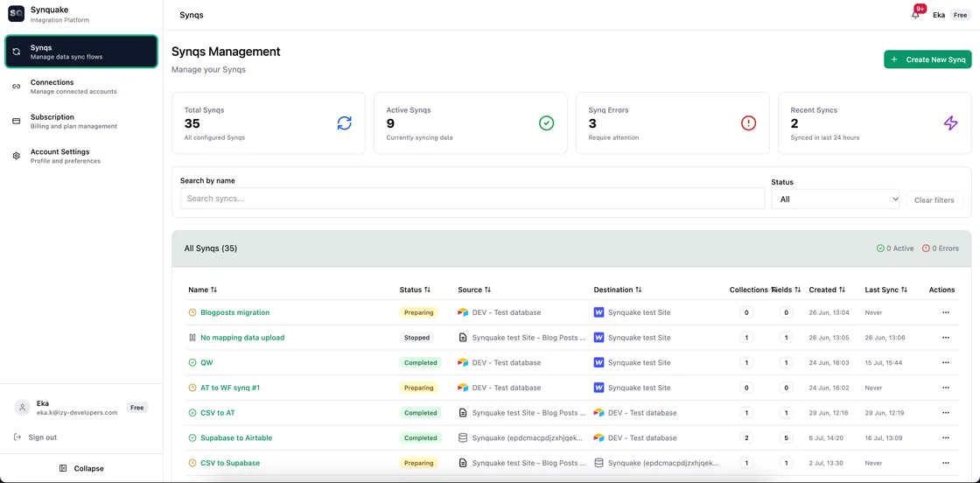The image size is (980, 483).
Task: Click the 16 Jul, 13:09 last sync value
Action: [x=885, y=438]
